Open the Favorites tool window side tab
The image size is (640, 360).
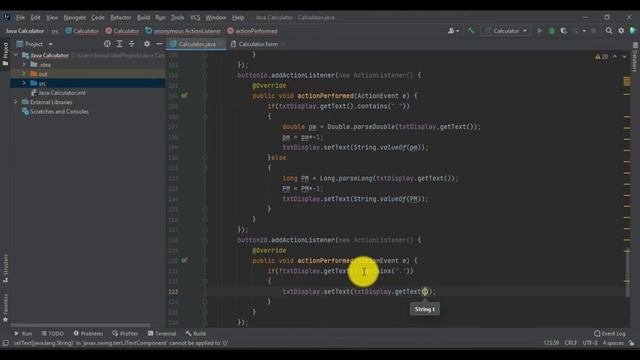coord(5,308)
